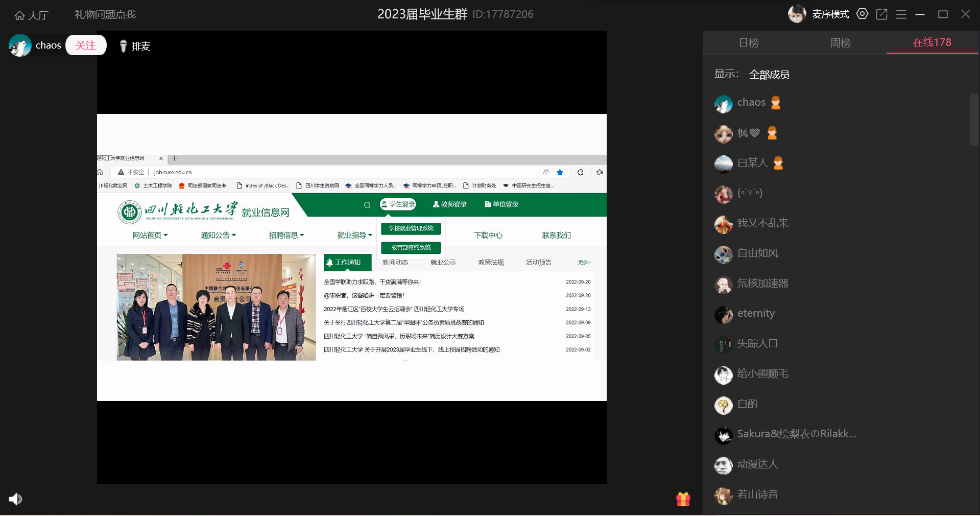This screenshot has height=516, width=980.
Task: Open browser favorites collection icon
Action: [600, 172]
